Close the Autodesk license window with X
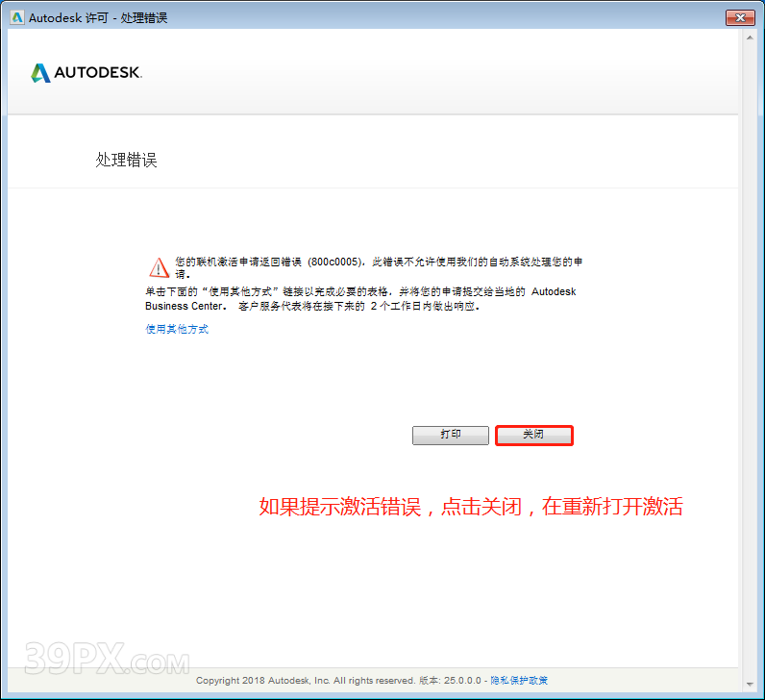 [x=739, y=17]
